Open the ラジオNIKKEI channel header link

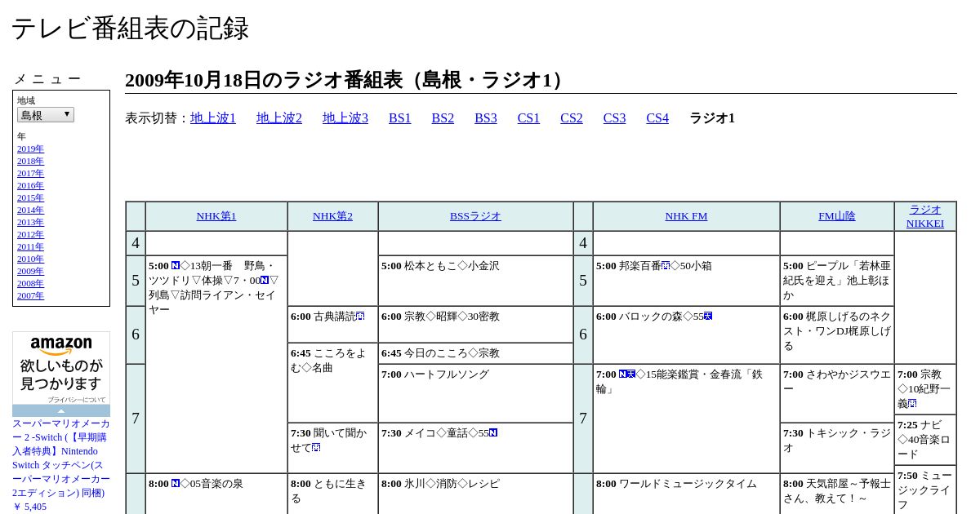click(x=924, y=216)
